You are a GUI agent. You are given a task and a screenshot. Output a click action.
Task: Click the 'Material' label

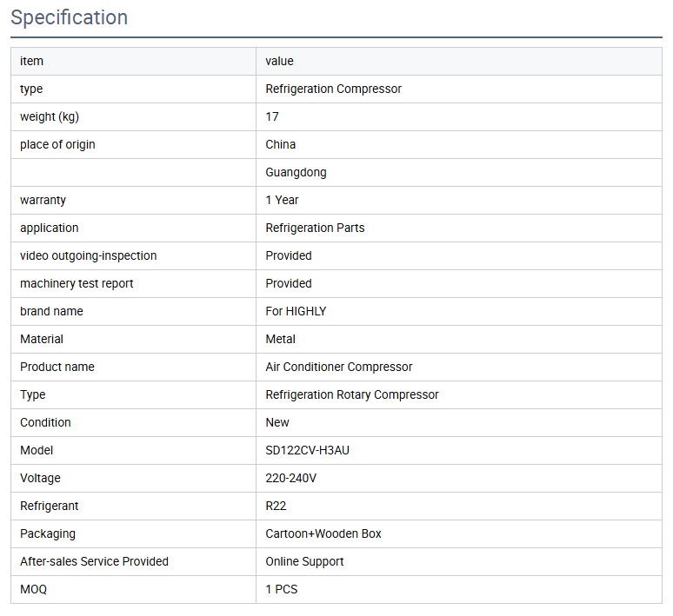(42, 339)
